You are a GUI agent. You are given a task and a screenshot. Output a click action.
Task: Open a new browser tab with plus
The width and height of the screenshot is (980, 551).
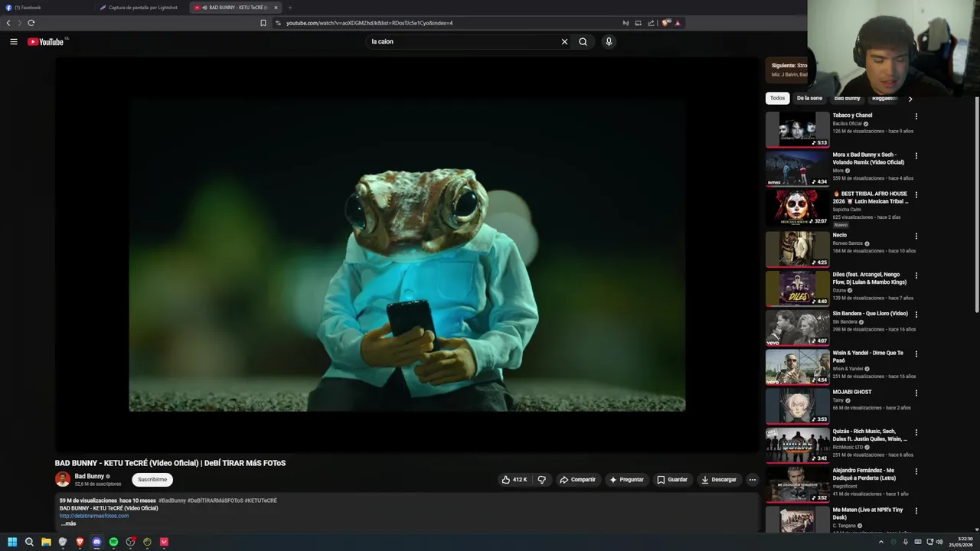click(290, 8)
